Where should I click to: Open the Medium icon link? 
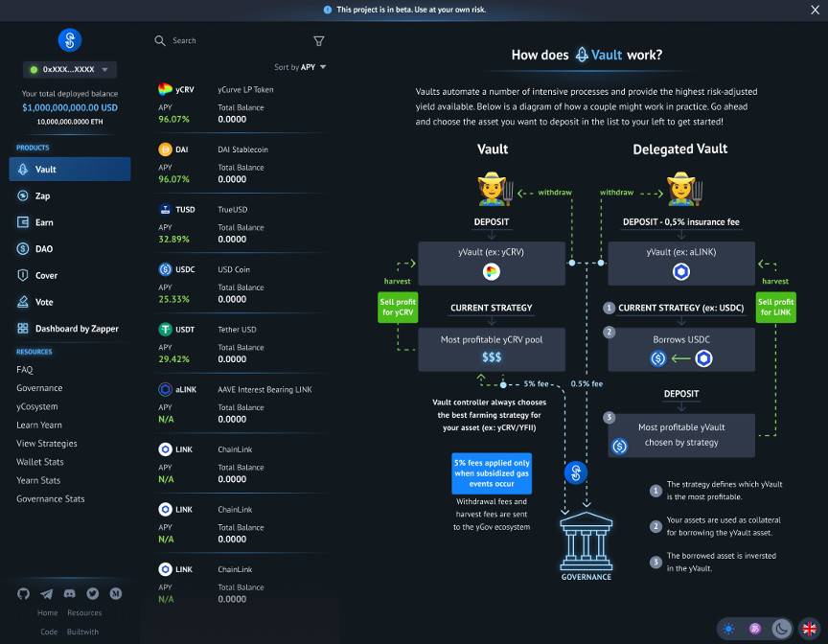click(x=116, y=594)
